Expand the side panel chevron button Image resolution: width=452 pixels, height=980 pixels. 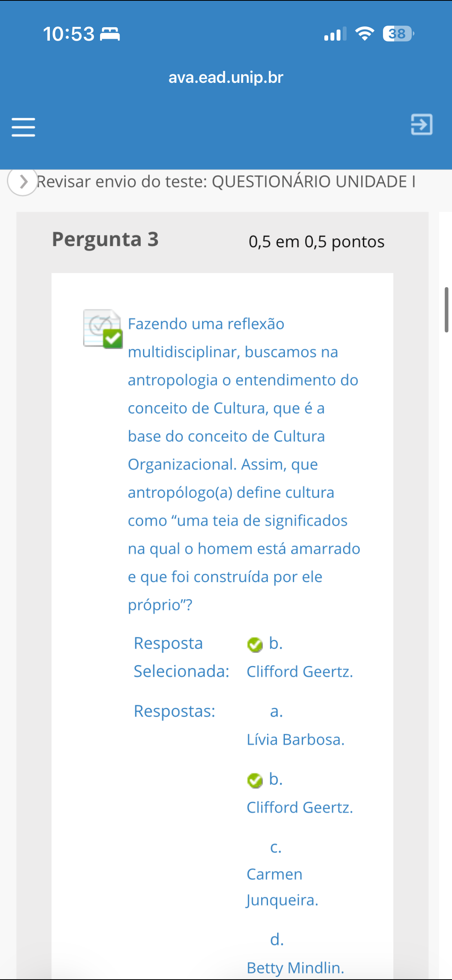[23, 182]
